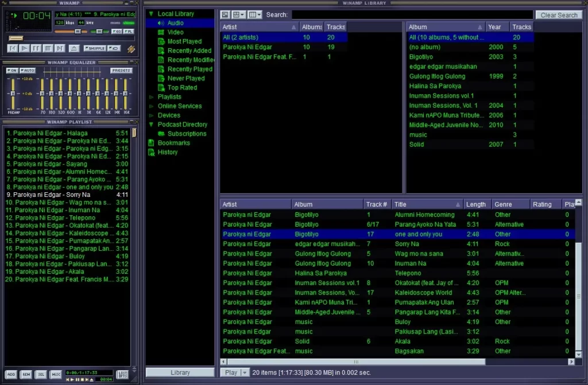Toggle Repeat mode
Image resolution: width=588 pixels, height=385 pixels.
point(114,48)
